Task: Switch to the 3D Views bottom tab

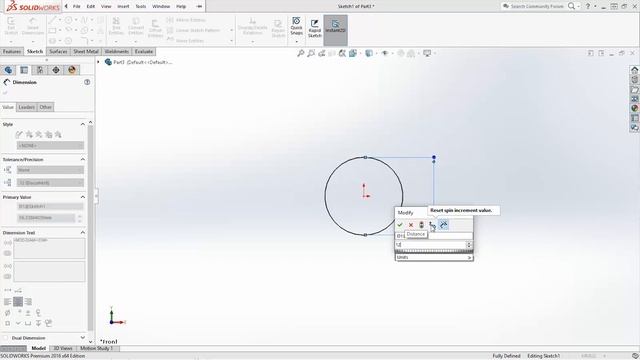Action: tap(63, 348)
